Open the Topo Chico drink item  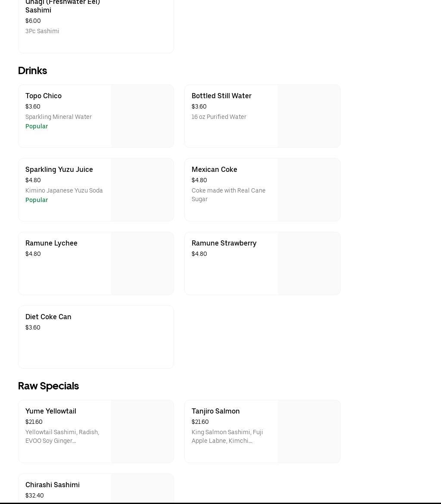43,96
